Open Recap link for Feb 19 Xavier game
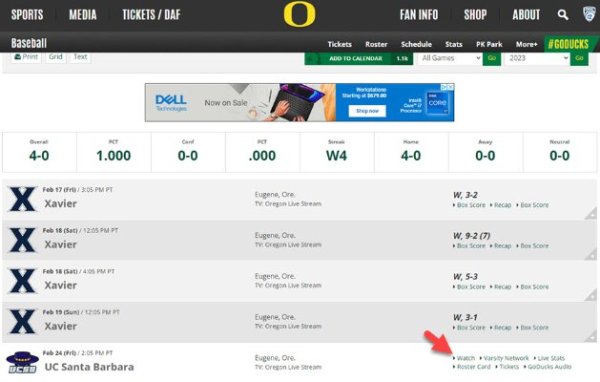This screenshot has width=600, height=382. pos(502,328)
